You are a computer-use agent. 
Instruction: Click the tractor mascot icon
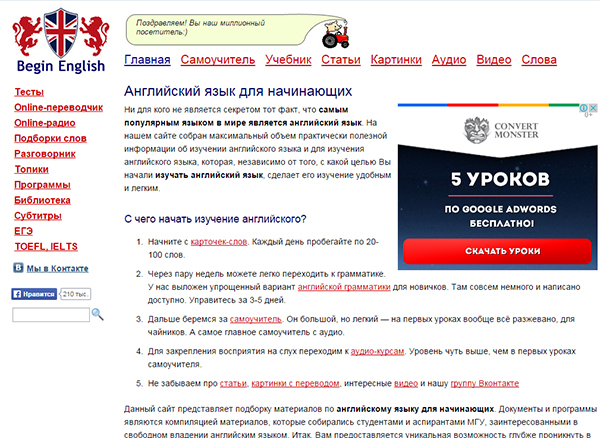point(333,35)
